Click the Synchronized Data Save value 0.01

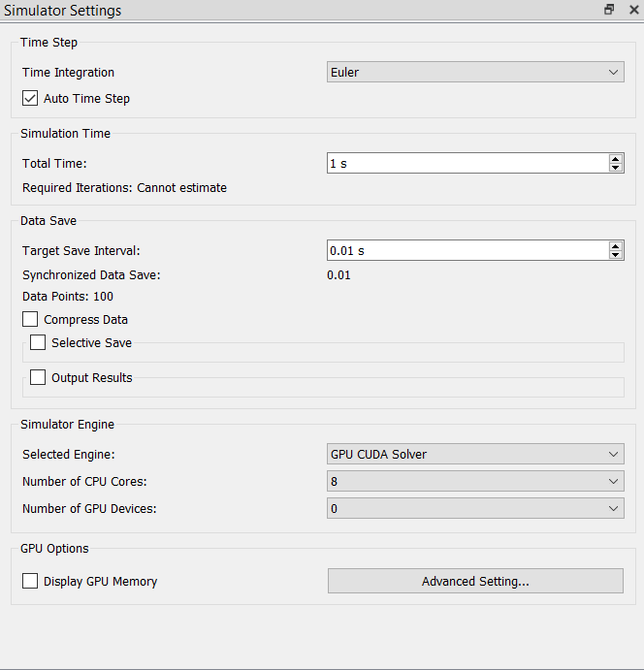click(x=339, y=275)
